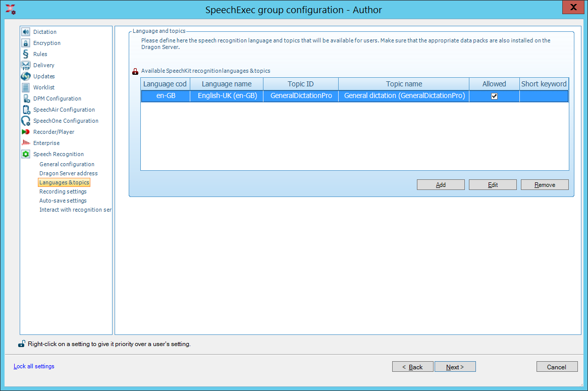The image size is (588, 391).
Task: Select the en-GB language code cell
Action: [x=166, y=96]
